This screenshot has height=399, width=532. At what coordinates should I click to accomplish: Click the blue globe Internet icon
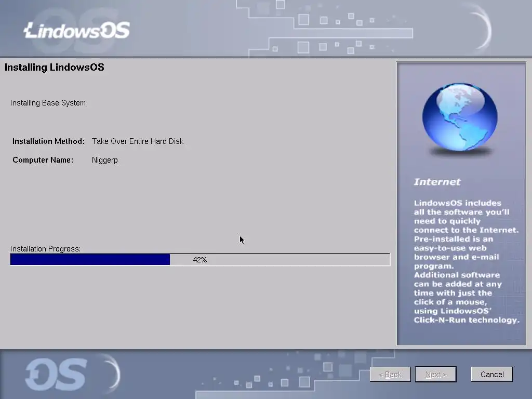(x=460, y=117)
